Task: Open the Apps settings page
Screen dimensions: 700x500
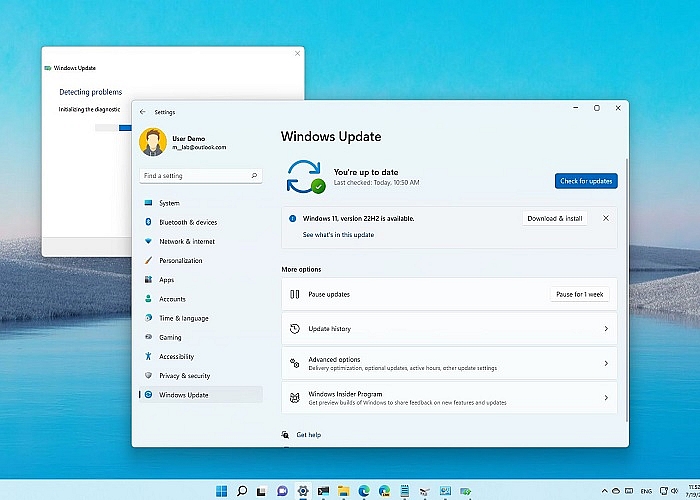Action: click(x=201, y=280)
